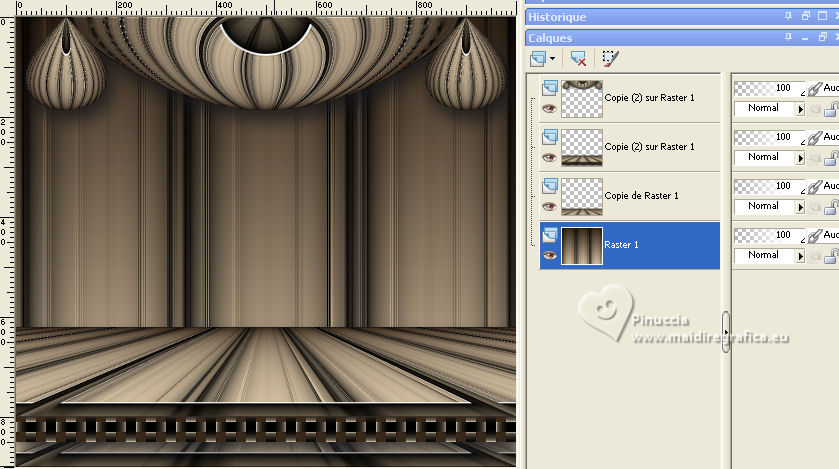Toggle the link icon of the second layer row

pos(814,137)
